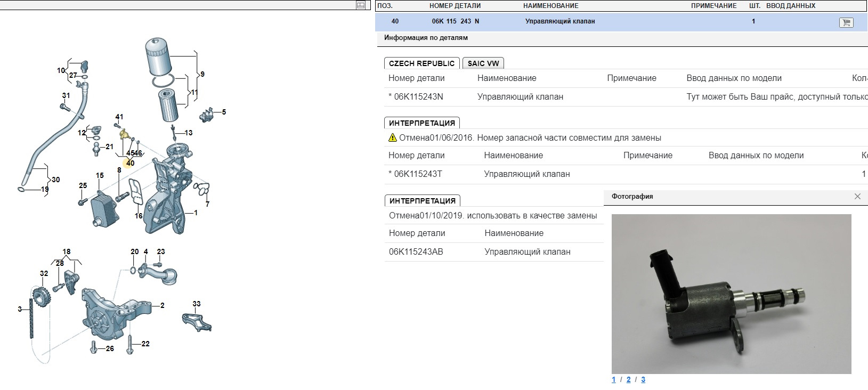The height and width of the screenshot is (390, 868).
Task: Click diagram callout number 13
Action: (189, 133)
